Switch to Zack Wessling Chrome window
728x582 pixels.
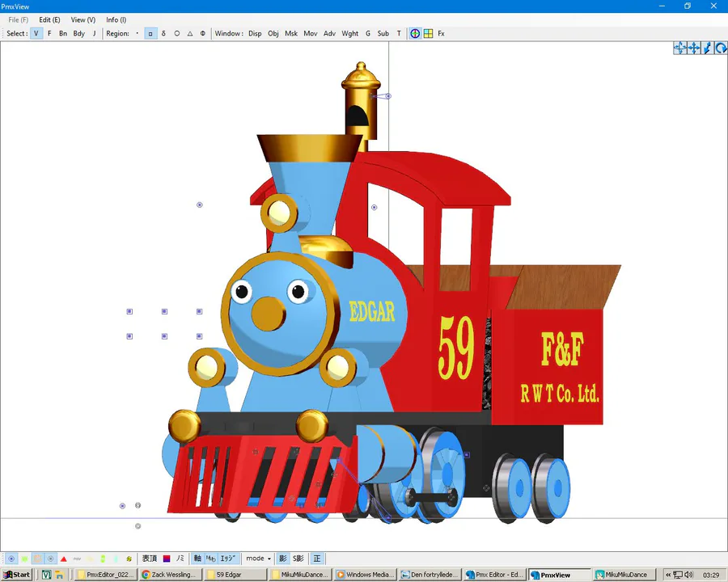point(170,575)
